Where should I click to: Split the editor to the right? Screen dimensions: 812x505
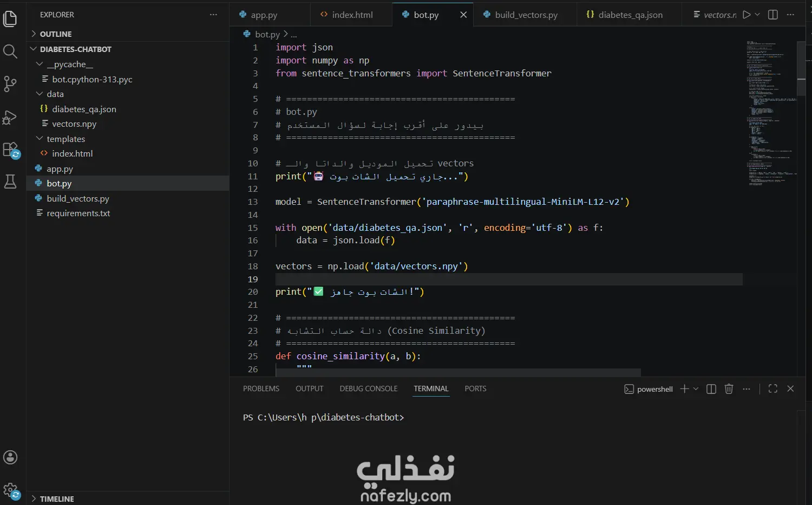click(773, 15)
